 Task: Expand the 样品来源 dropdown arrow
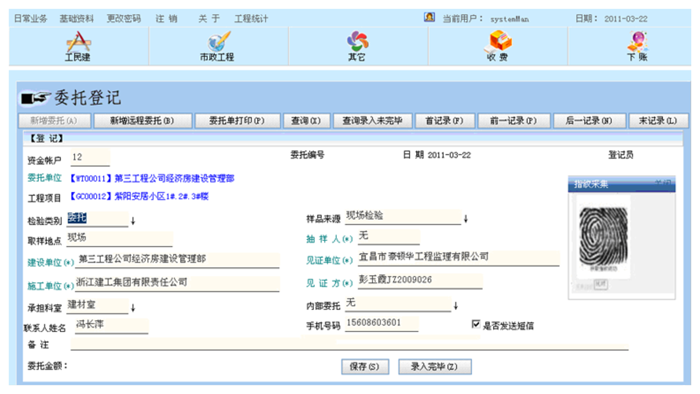click(x=466, y=219)
